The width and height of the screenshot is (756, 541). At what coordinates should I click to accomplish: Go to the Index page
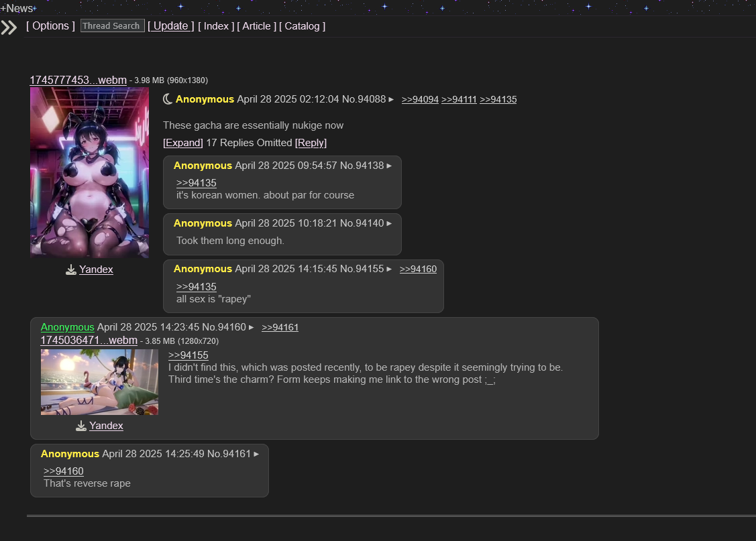(216, 26)
